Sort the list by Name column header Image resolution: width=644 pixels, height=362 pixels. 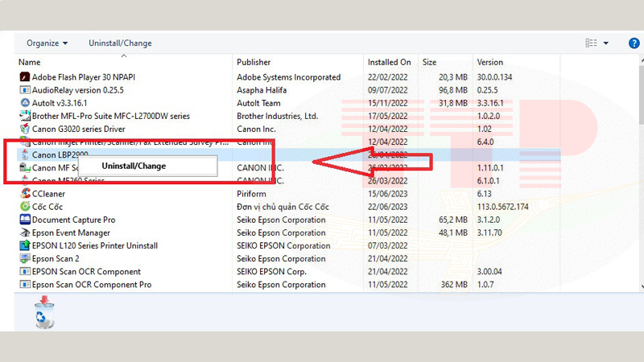point(30,62)
